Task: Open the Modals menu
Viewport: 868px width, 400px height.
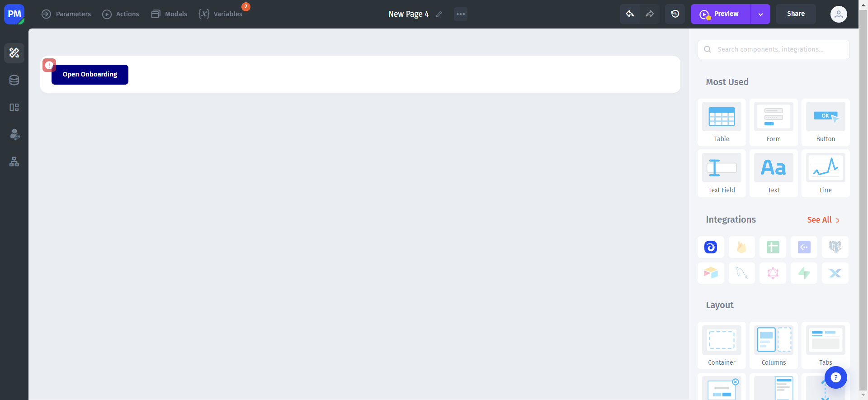Action: tap(169, 14)
